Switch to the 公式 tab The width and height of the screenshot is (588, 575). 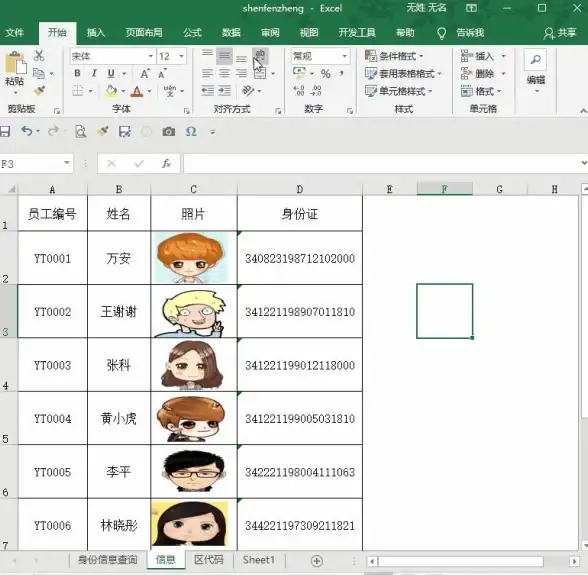(192, 33)
